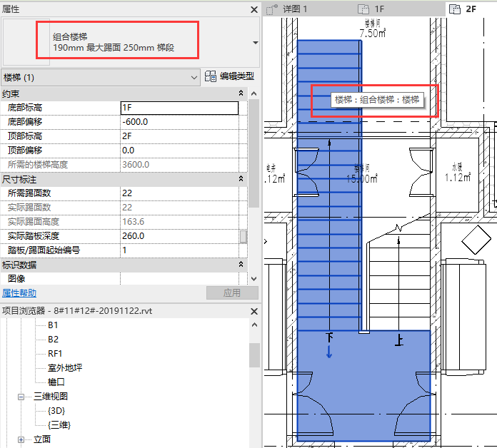This screenshot has height=448, width=497.
Task: Close the 项目浏览器 project browser panel
Action: click(x=253, y=310)
